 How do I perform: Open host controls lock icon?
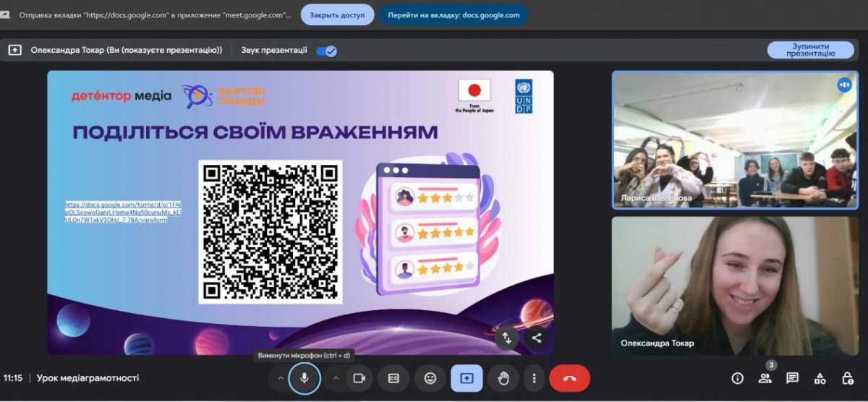coord(847,378)
